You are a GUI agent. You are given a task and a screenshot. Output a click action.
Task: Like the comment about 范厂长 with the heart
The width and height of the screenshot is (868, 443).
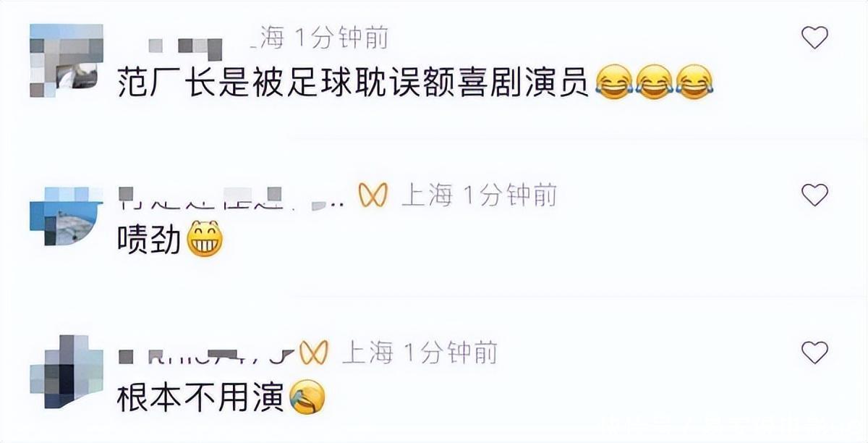(x=815, y=37)
